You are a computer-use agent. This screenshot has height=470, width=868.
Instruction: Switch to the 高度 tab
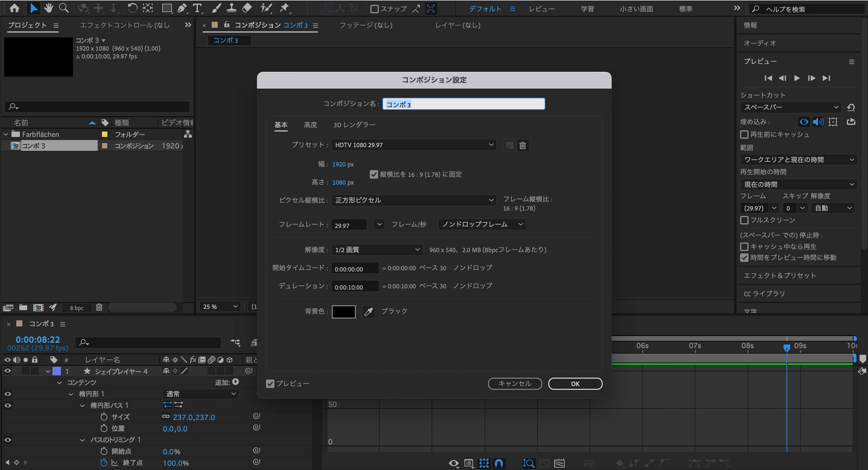click(310, 125)
